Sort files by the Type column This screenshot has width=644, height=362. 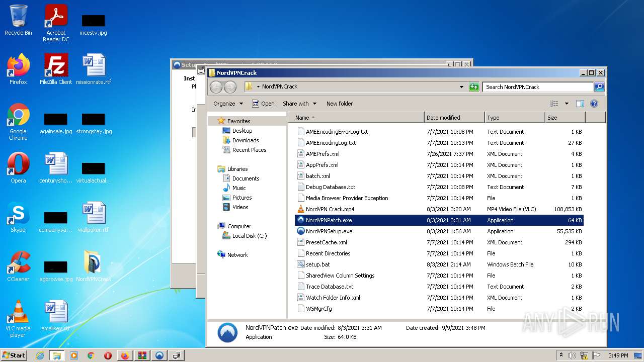pos(515,118)
